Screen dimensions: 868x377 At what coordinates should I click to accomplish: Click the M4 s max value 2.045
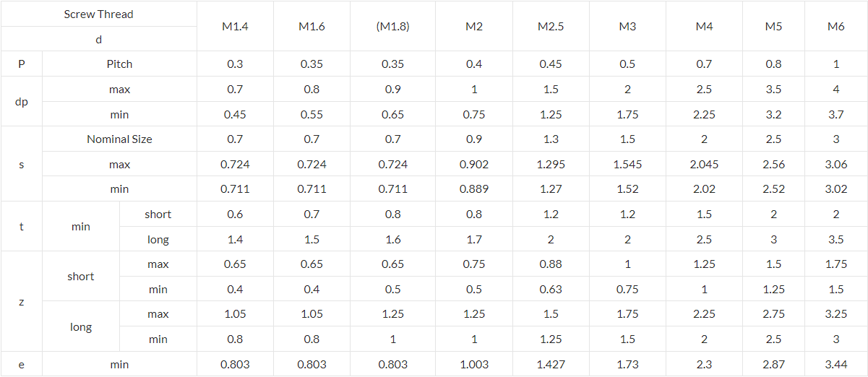point(705,164)
